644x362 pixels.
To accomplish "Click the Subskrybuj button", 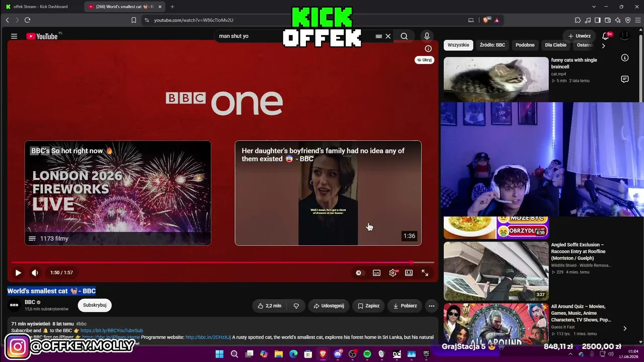I will [95, 305].
